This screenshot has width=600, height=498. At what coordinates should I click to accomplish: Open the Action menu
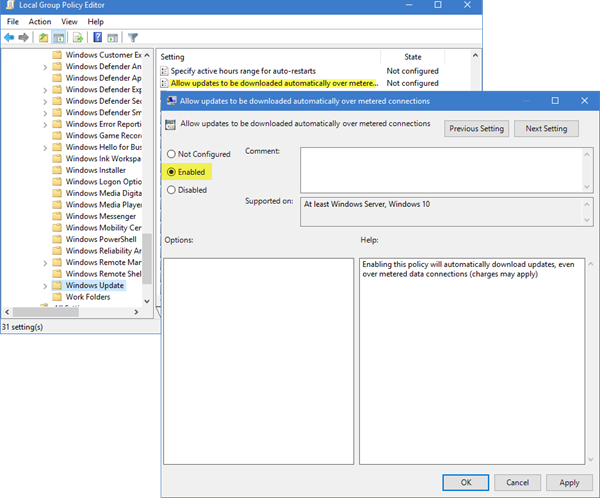(40, 22)
